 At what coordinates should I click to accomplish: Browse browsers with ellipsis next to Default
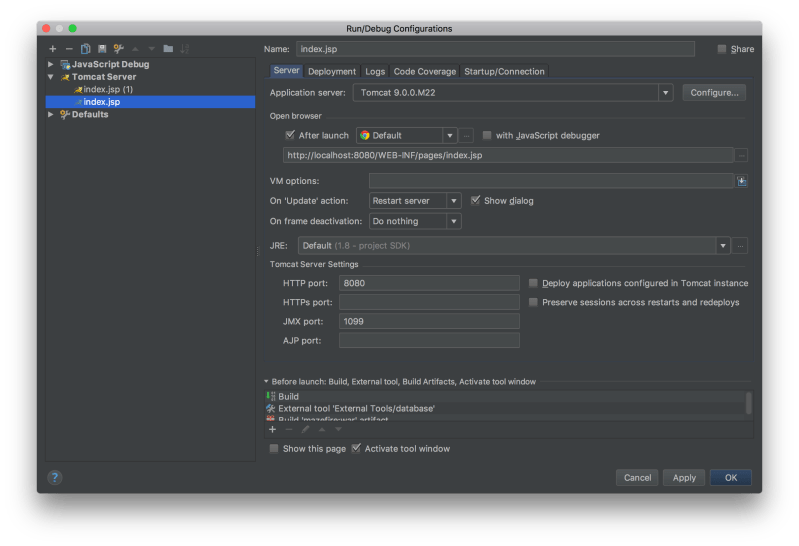pos(466,136)
